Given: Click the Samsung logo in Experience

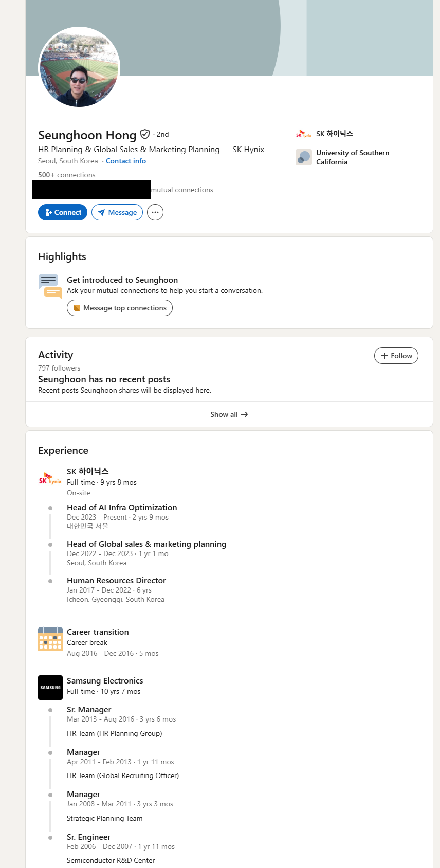Looking at the screenshot, I should point(50,688).
